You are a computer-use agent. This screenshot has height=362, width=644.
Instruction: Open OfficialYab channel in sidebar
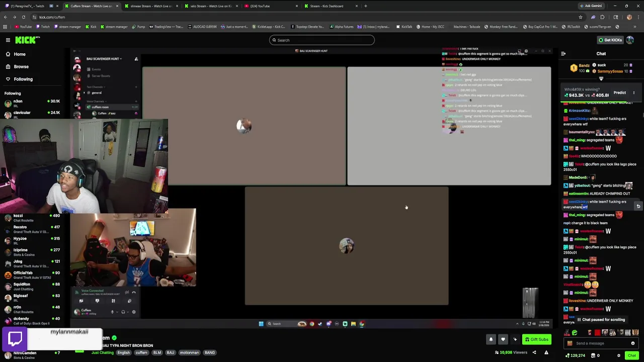coord(31,275)
